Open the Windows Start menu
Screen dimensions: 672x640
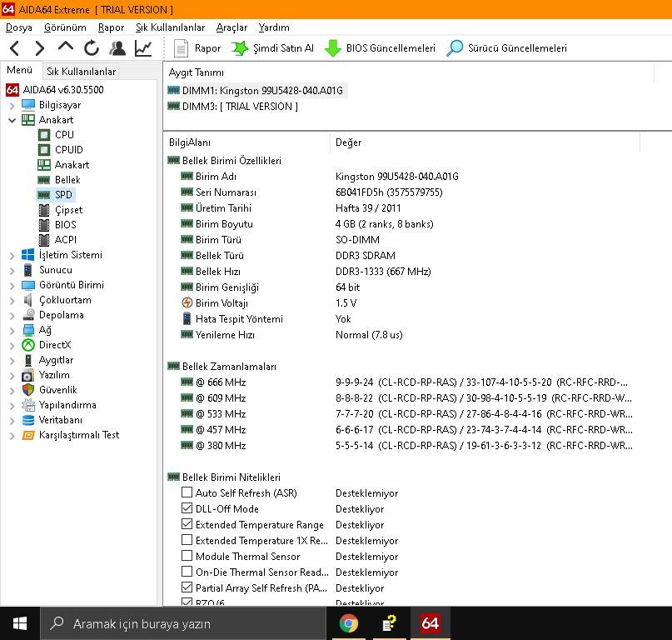point(20,623)
